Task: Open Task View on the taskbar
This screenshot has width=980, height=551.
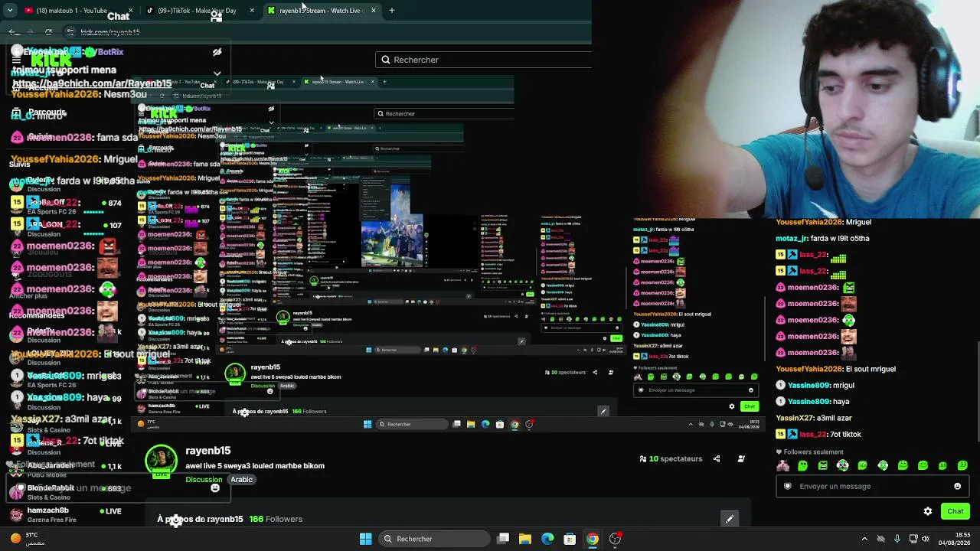Action: (x=503, y=539)
